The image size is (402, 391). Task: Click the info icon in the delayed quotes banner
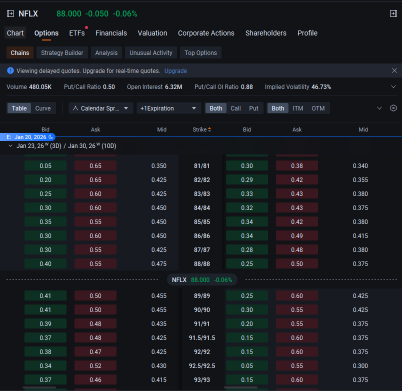10,71
